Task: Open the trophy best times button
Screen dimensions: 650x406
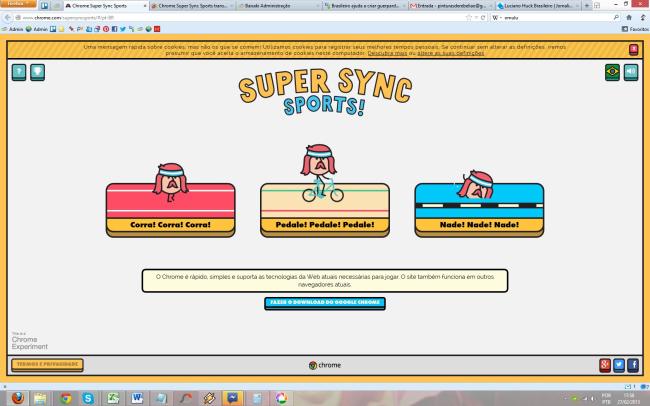Action: [x=37, y=72]
